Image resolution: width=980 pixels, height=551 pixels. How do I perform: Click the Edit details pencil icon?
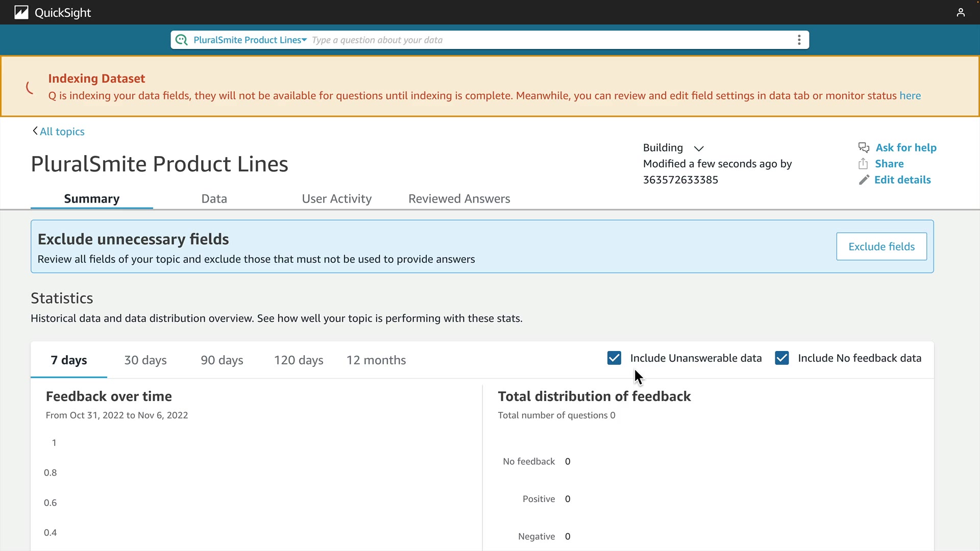pyautogui.click(x=864, y=180)
